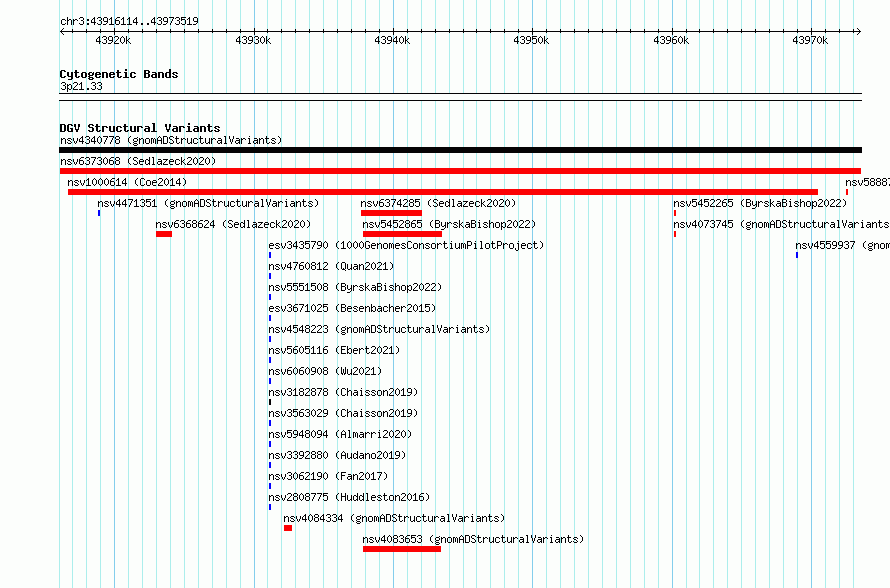This screenshot has height=588, width=890.
Task: Open variant nsv3563029 Chaisson2019 label
Action: coord(343,413)
